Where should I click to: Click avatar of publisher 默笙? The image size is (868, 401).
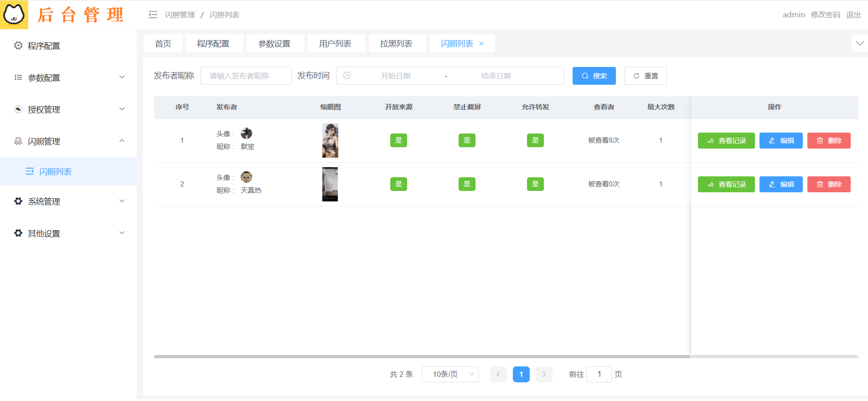pos(246,134)
